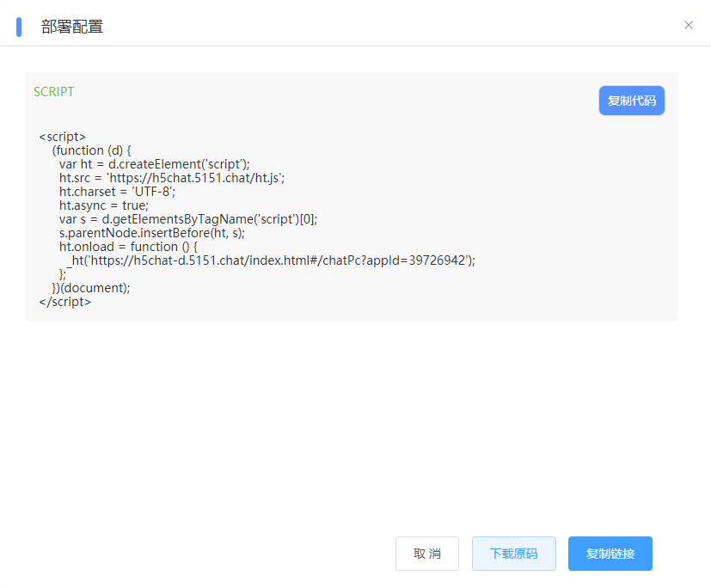Image resolution: width=711 pixels, height=588 pixels.
Task: Click the s.parentNode.insertBefore line
Action: point(152,233)
